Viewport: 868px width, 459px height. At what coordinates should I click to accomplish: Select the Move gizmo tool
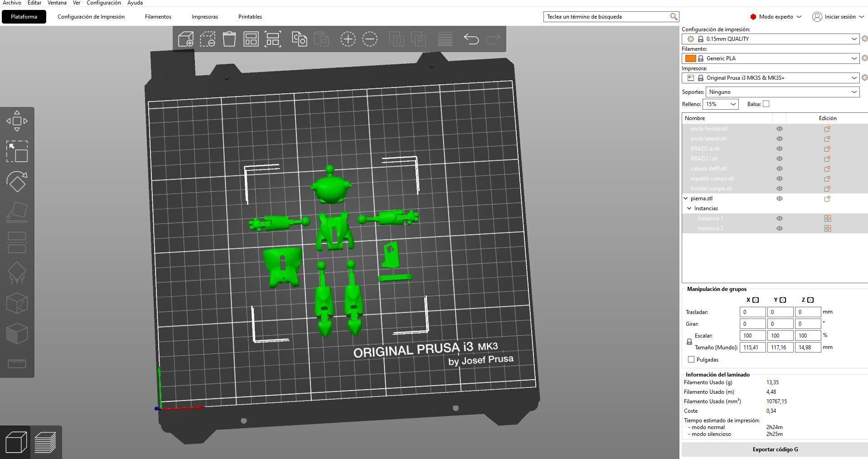pyautogui.click(x=17, y=121)
